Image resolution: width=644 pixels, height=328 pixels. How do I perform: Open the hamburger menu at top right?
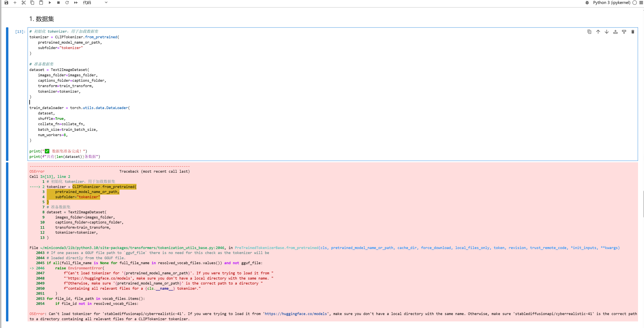coord(641,3)
